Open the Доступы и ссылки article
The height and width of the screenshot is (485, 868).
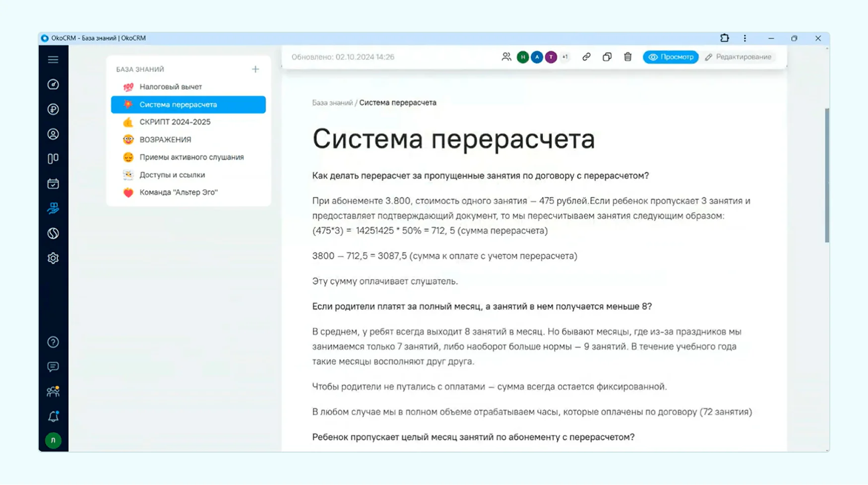click(x=188, y=175)
